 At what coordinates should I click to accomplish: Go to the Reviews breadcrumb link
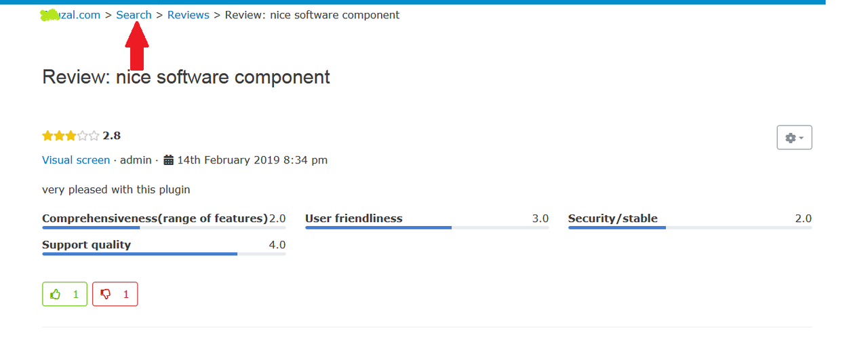(189, 15)
